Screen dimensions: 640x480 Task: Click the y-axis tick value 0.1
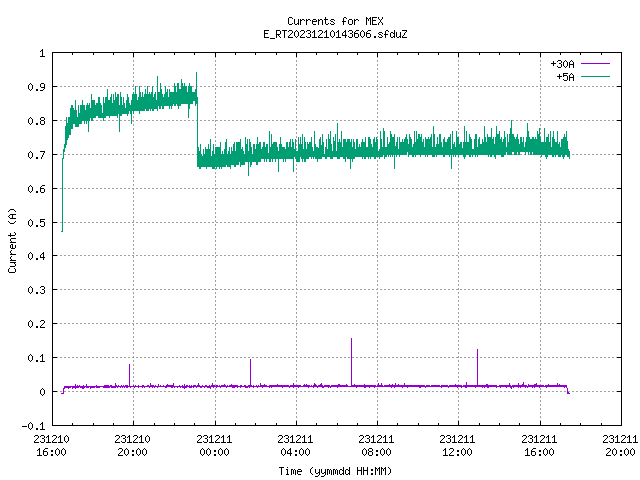pos(36,358)
